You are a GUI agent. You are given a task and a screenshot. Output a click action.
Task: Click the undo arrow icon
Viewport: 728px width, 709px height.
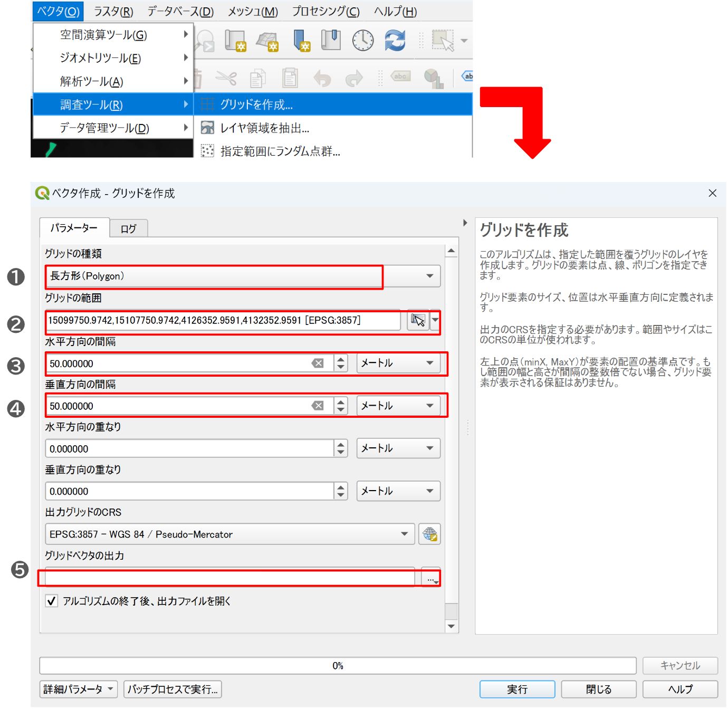[322, 79]
